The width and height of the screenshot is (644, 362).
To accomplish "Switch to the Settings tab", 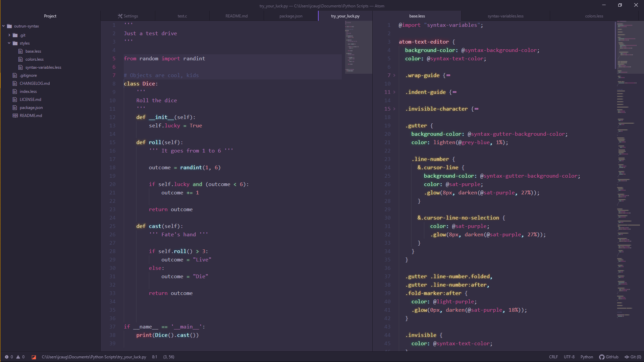I will pyautogui.click(x=128, y=16).
